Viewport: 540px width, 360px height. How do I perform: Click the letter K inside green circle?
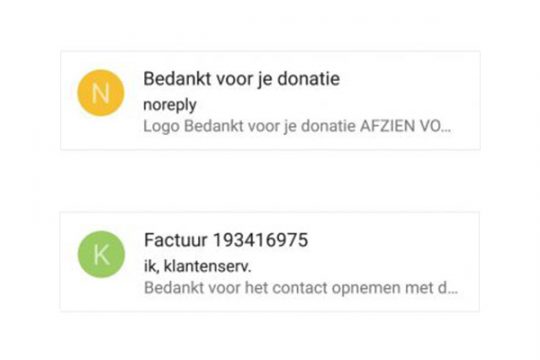click(x=102, y=255)
